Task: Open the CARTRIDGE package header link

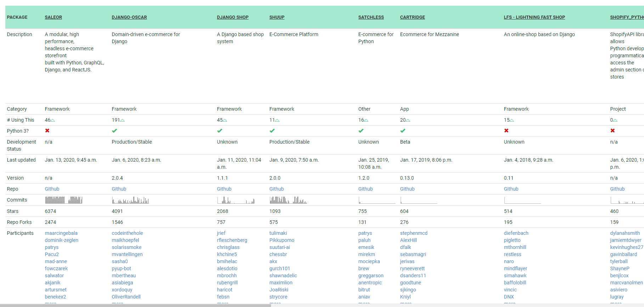Action: pyautogui.click(x=413, y=17)
